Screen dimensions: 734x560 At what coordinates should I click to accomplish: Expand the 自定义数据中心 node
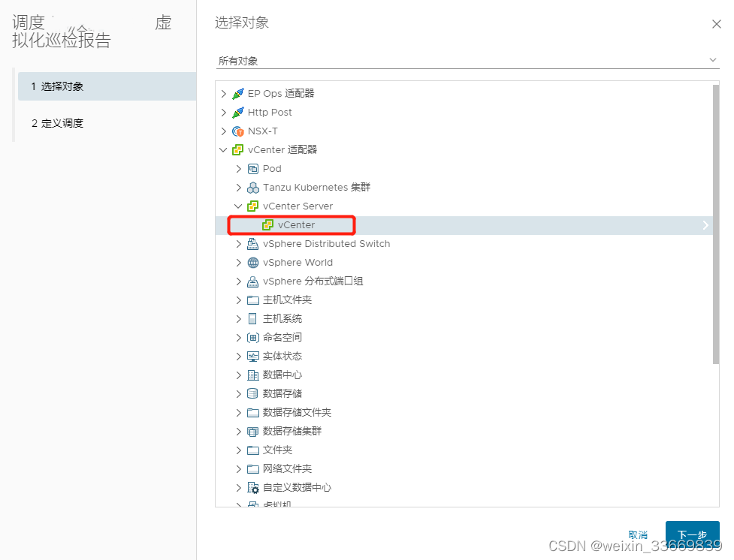click(x=239, y=487)
